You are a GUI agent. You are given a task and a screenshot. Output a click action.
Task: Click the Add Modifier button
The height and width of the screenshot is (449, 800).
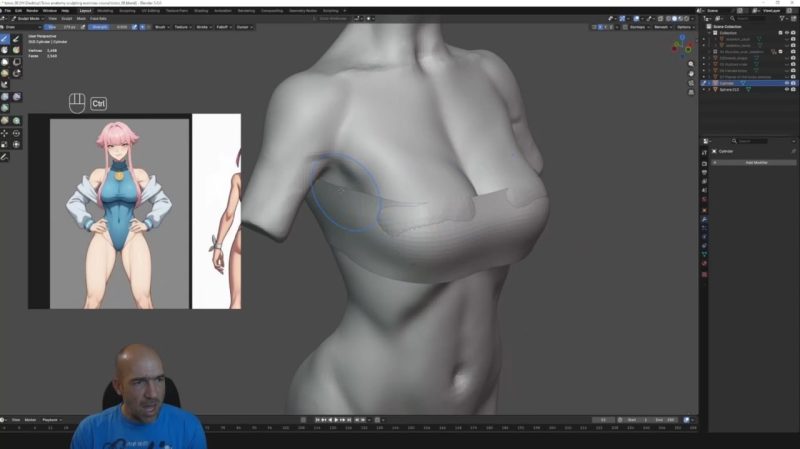(x=756, y=162)
